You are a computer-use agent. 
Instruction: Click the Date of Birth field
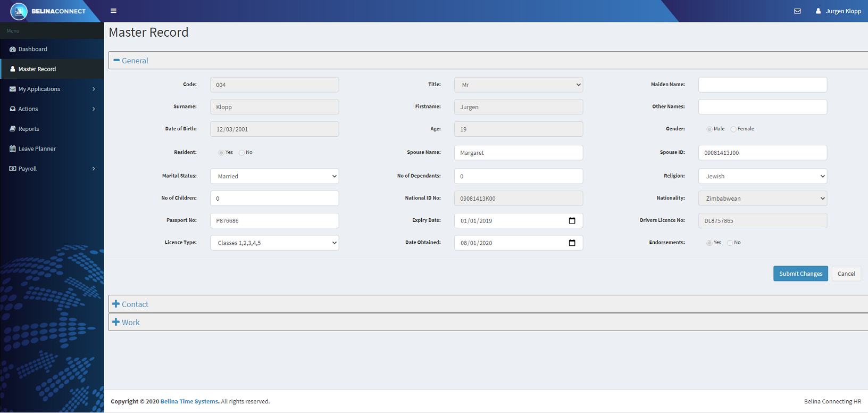tap(274, 129)
